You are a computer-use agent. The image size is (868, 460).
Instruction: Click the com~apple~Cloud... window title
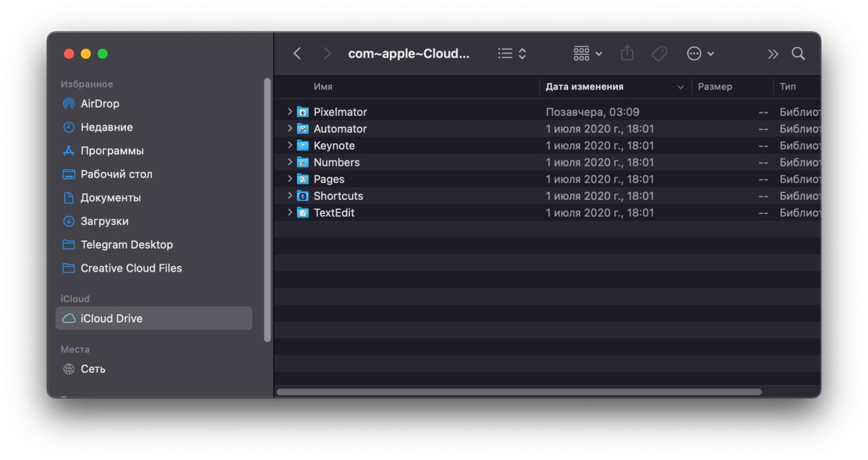408,54
